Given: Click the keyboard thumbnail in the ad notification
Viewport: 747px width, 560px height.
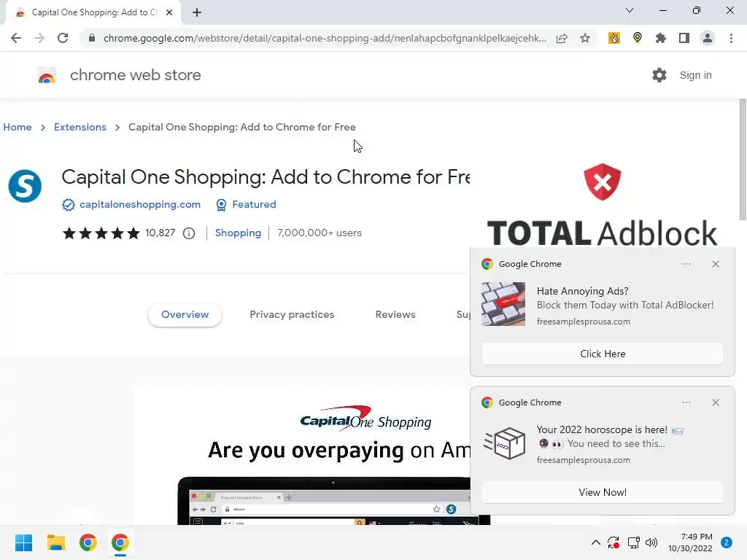Looking at the screenshot, I should (503, 304).
